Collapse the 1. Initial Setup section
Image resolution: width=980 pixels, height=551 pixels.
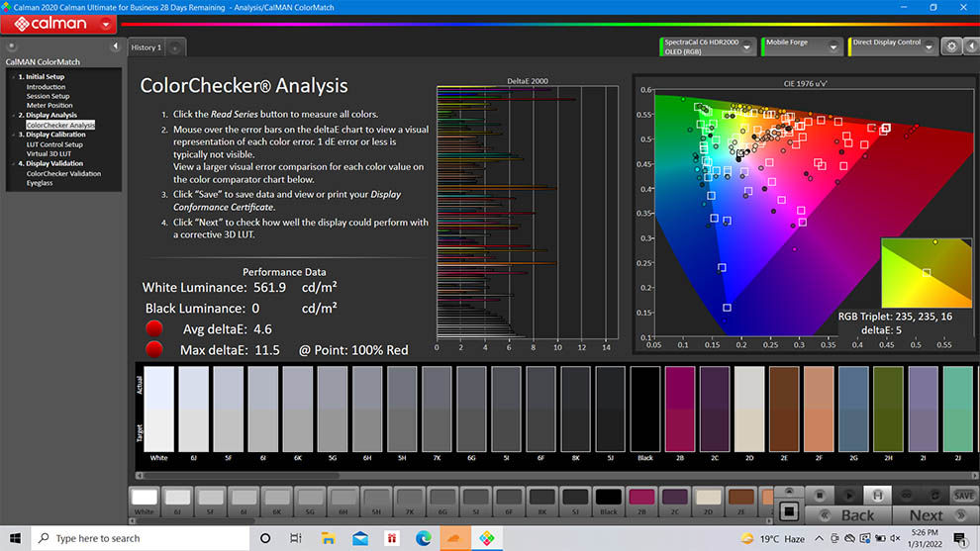pyautogui.click(x=14, y=77)
